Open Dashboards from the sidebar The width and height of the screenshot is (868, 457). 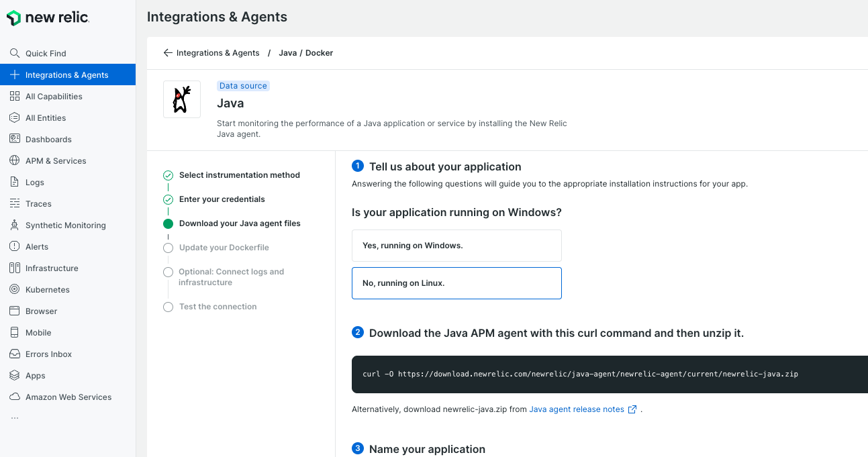[x=68, y=139]
